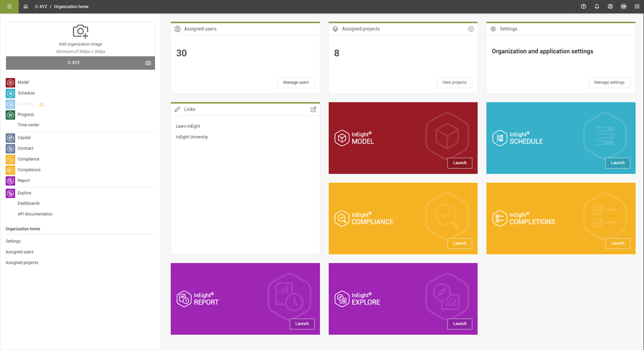The height and width of the screenshot is (350, 644).
Task: Select the Progress icon in sidebar
Action: [x=10, y=115]
